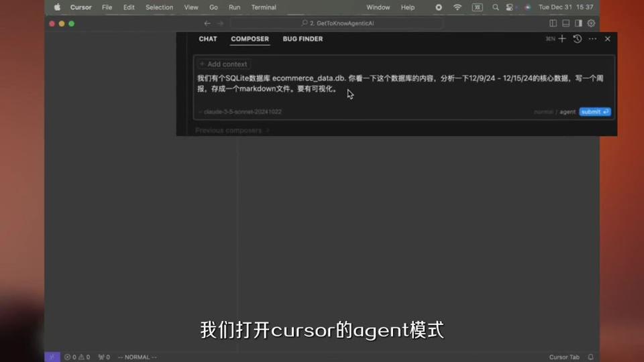Open the Apple menu

click(x=57, y=7)
